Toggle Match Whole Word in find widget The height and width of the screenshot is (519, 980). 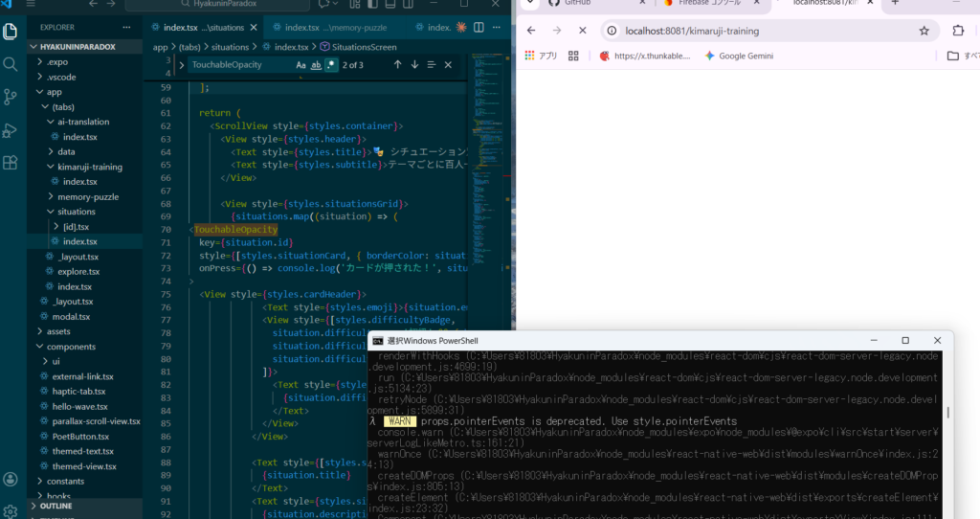tap(316, 65)
